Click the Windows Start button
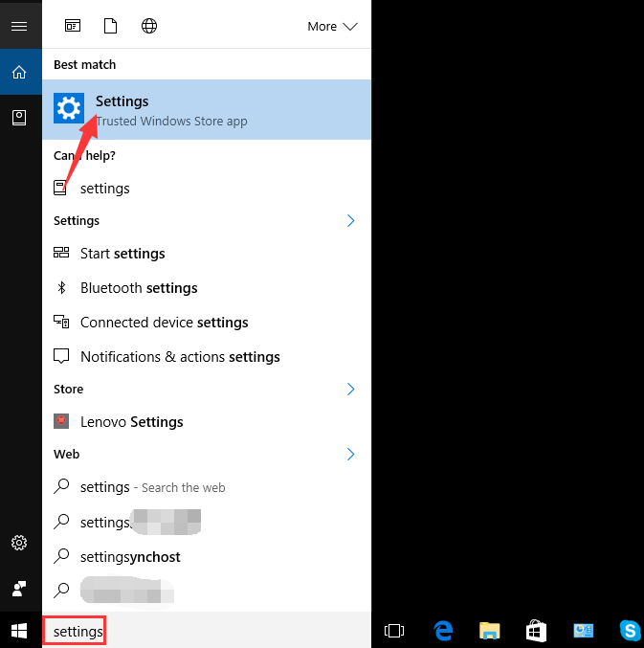 pyautogui.click(x=20, y=631)
